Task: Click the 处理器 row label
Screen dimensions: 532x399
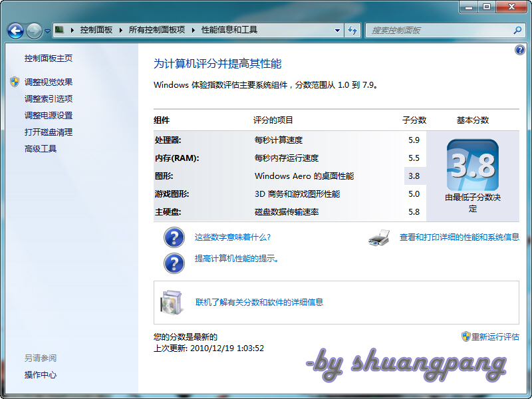Action: [x=168, y=140]
